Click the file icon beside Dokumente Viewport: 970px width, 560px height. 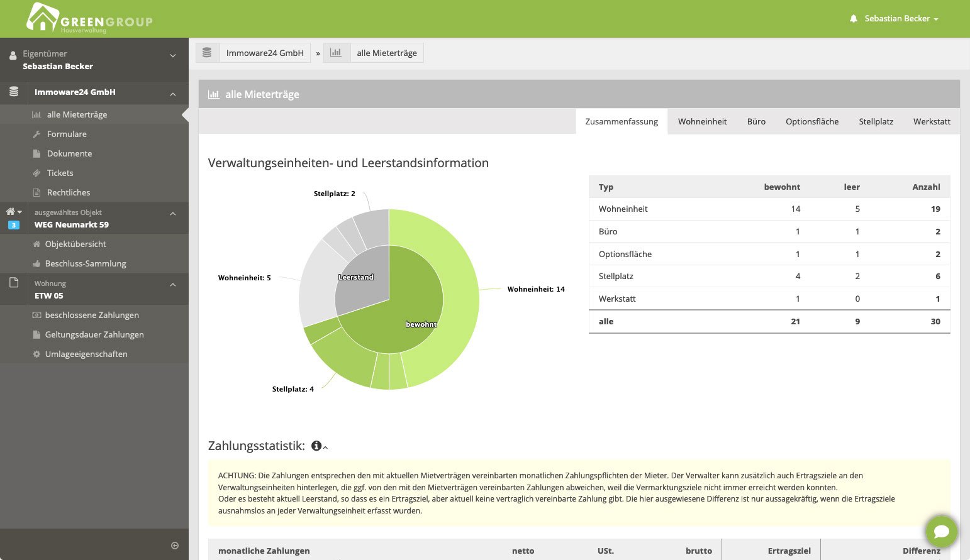36,153
